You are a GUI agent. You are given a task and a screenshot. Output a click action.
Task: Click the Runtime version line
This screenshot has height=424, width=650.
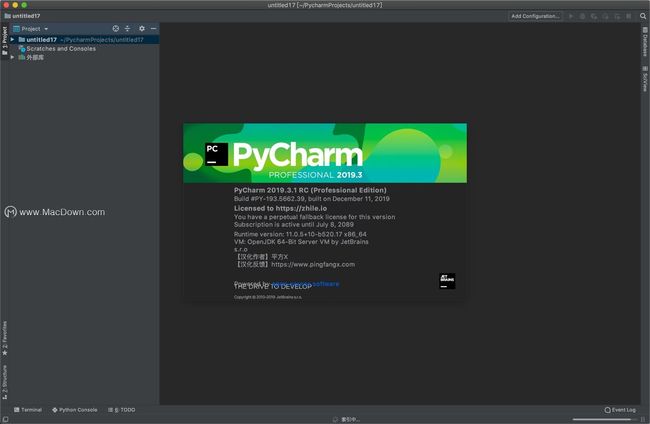pos(300,234)
